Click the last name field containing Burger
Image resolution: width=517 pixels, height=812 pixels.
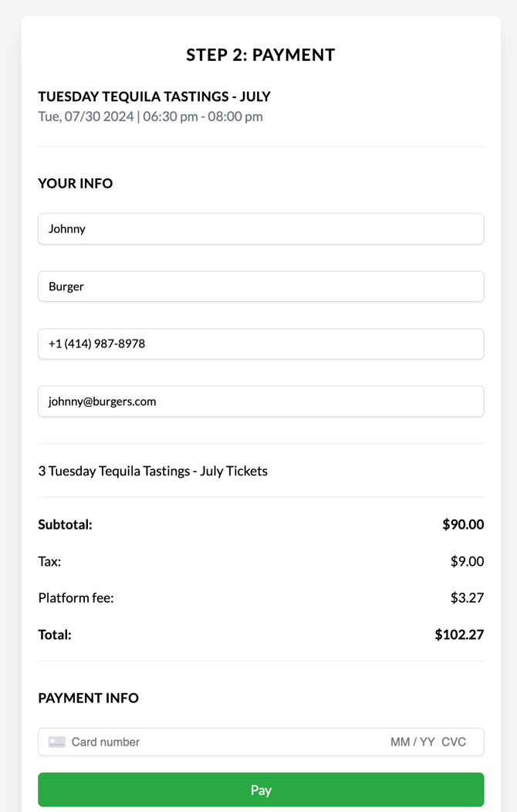coord(261,286)
